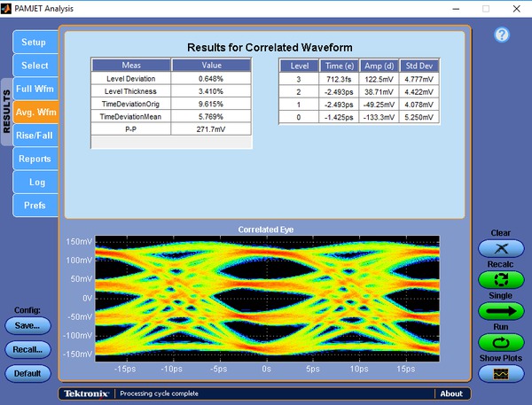This screenshot has width=532, height=405.
Task: Switch to the Select tab
Action: point(34,66)
